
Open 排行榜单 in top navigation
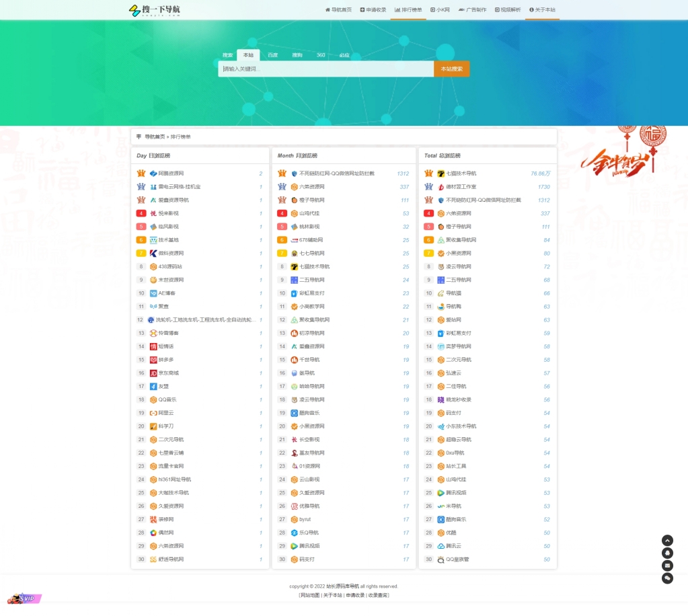pyautogui.click(x=408, y=10)
